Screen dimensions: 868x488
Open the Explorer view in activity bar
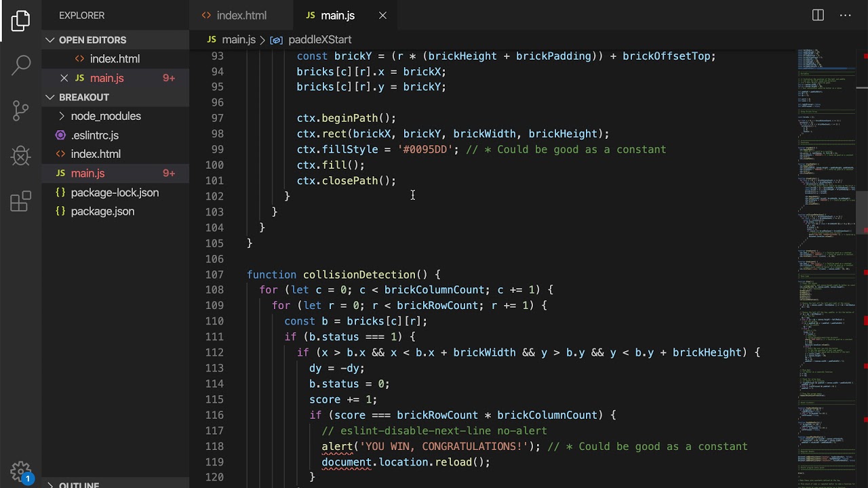pos(21,21)
